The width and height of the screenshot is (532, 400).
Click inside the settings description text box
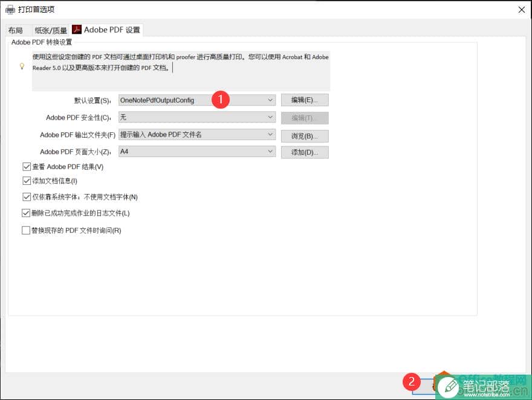(x=181, y=71)
